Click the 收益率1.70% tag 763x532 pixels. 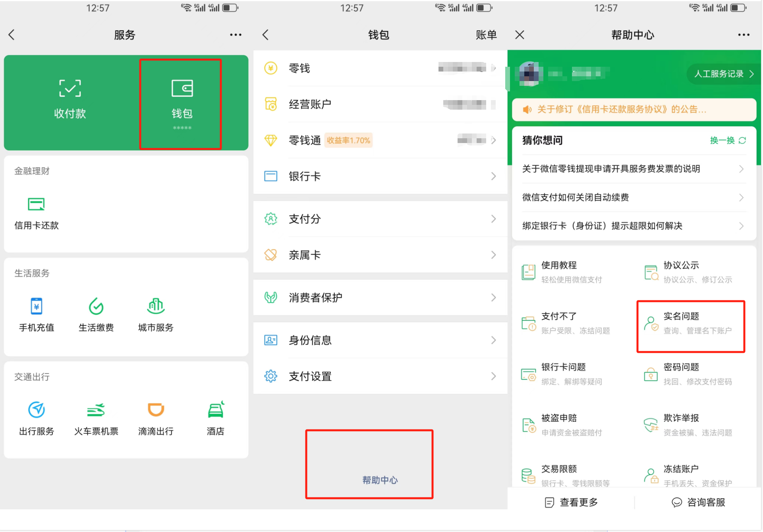[348, 140]
